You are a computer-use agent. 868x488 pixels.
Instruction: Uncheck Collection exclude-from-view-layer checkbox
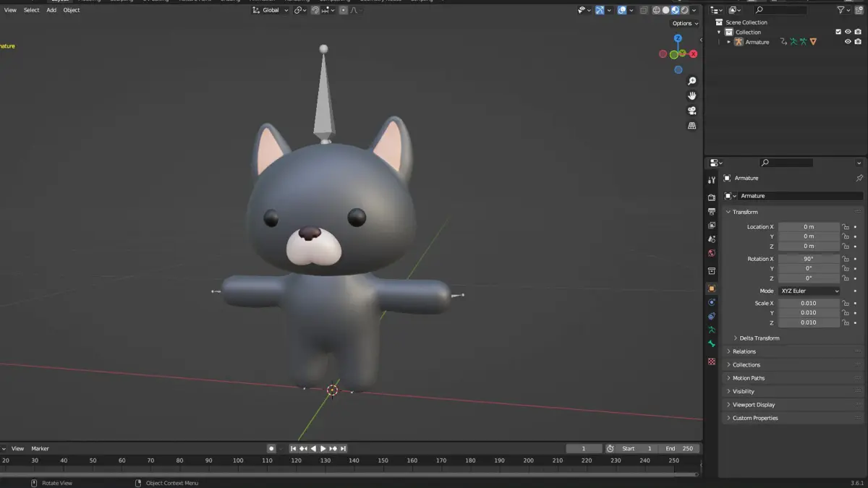tap(838, 32)
